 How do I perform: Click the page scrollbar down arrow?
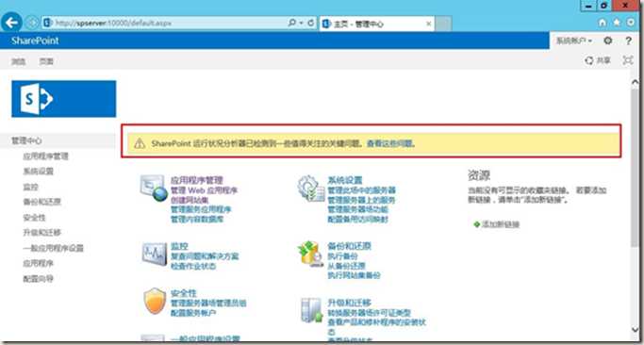(635, 329)
